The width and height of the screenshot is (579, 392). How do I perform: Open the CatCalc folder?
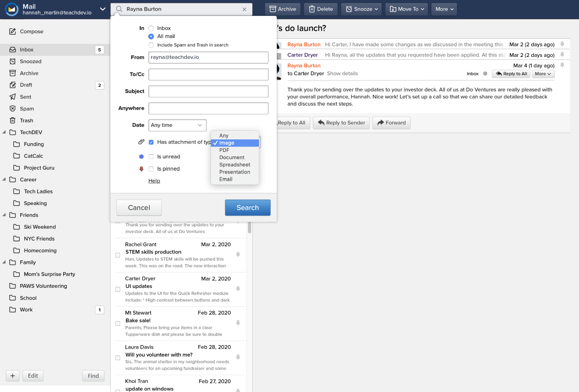[x=33, y=156]
